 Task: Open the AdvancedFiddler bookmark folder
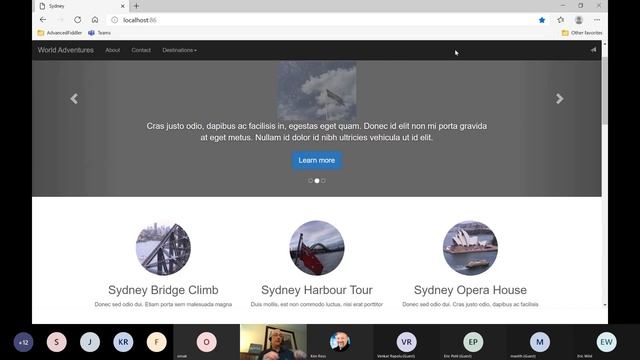60,33
